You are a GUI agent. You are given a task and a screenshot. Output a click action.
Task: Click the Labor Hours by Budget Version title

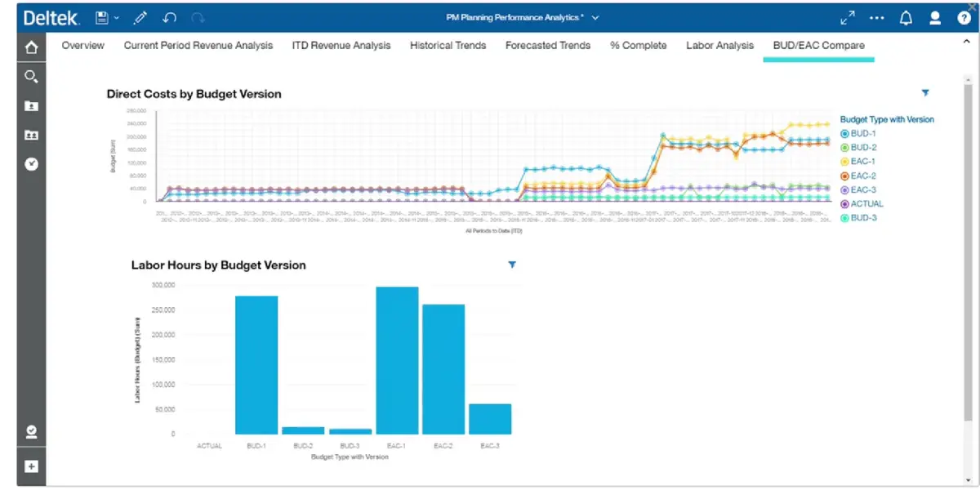pyautogui.click(x=218, y=265)
